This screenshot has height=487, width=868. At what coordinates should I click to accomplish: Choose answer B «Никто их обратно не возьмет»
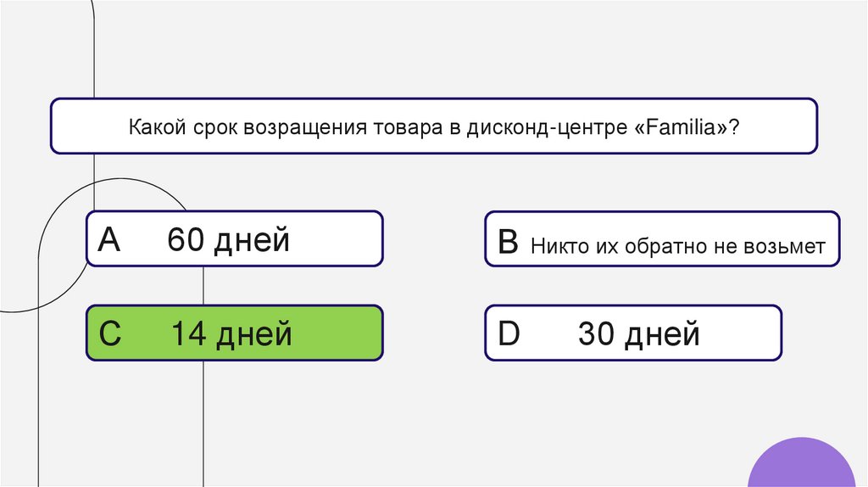coord(662,239)
